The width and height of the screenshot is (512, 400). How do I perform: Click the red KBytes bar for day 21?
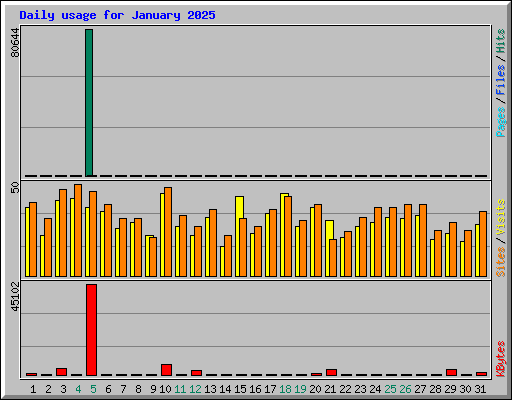[x=331, y=372]
